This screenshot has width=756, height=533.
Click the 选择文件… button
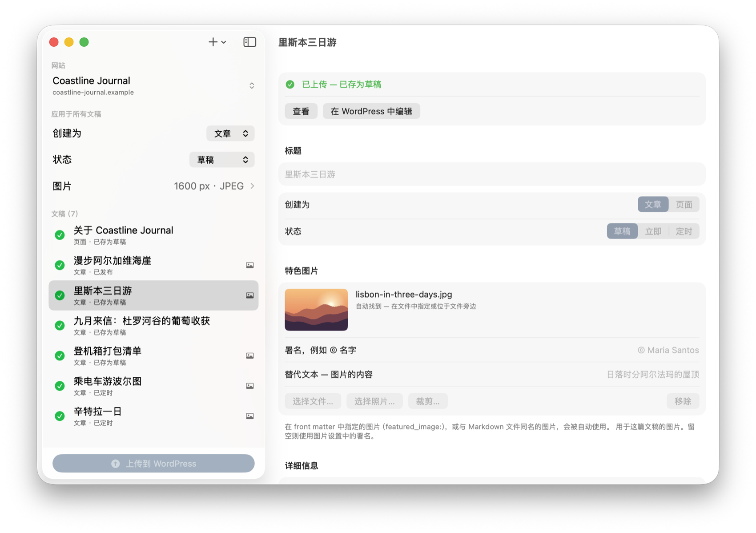313,401
